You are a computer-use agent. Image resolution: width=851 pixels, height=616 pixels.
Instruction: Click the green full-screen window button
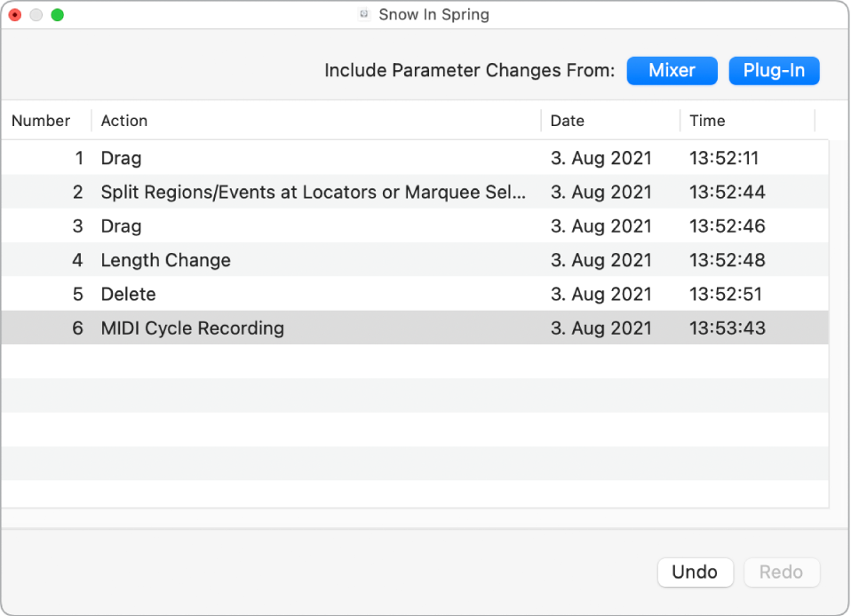coord(57,15)
